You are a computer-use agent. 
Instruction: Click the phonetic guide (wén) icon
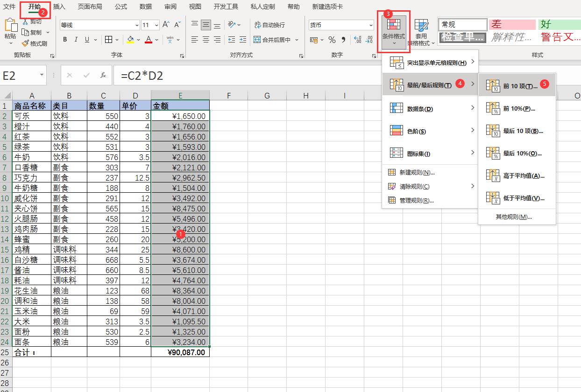pos(170,40)
